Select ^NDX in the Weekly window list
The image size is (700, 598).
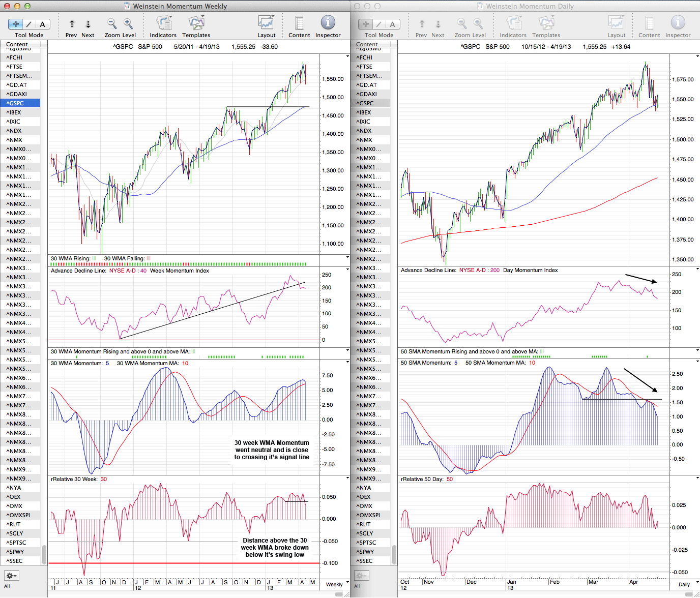click(20, 131)
